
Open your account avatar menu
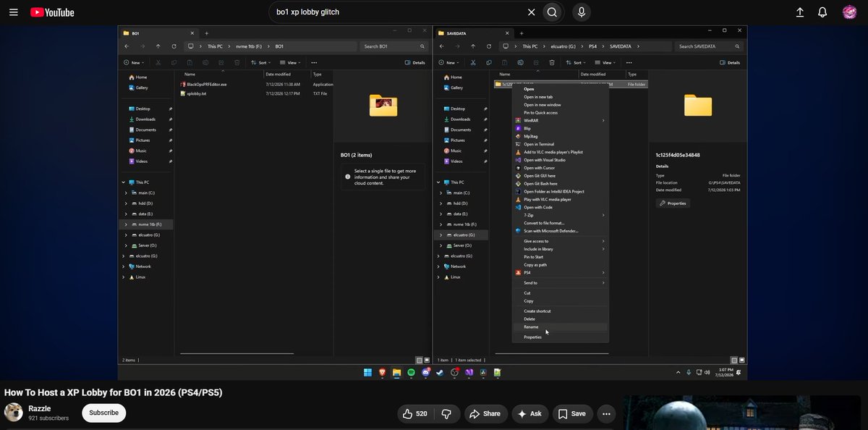(x=849, y=12)
